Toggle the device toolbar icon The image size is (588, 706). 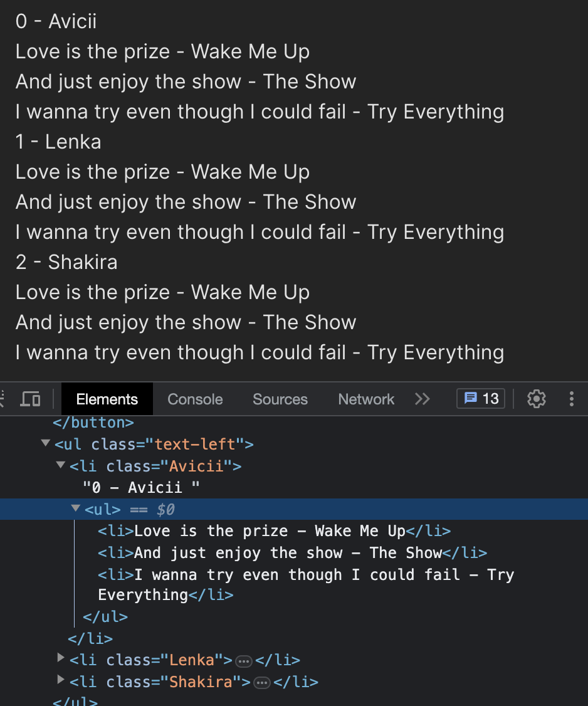[x=30, y=399]
